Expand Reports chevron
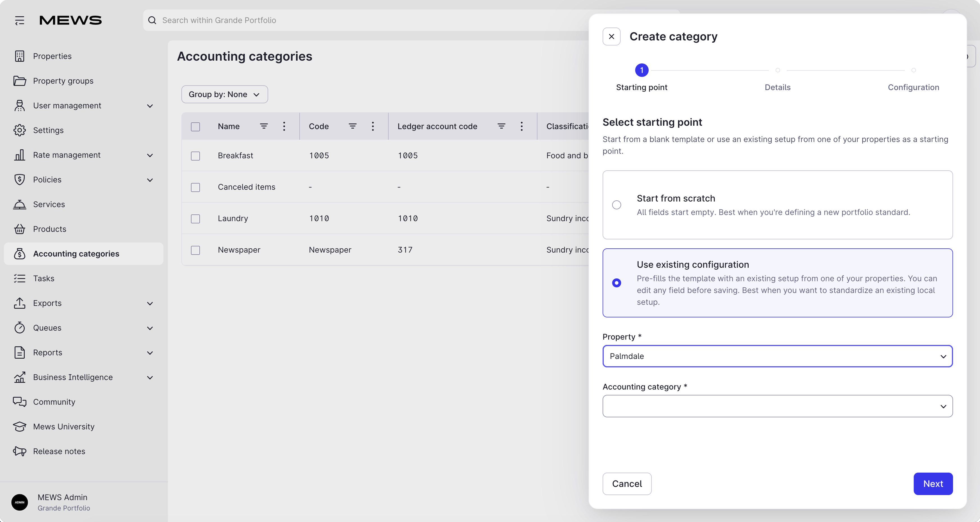 pyautogui.click(x=150, y=353)
